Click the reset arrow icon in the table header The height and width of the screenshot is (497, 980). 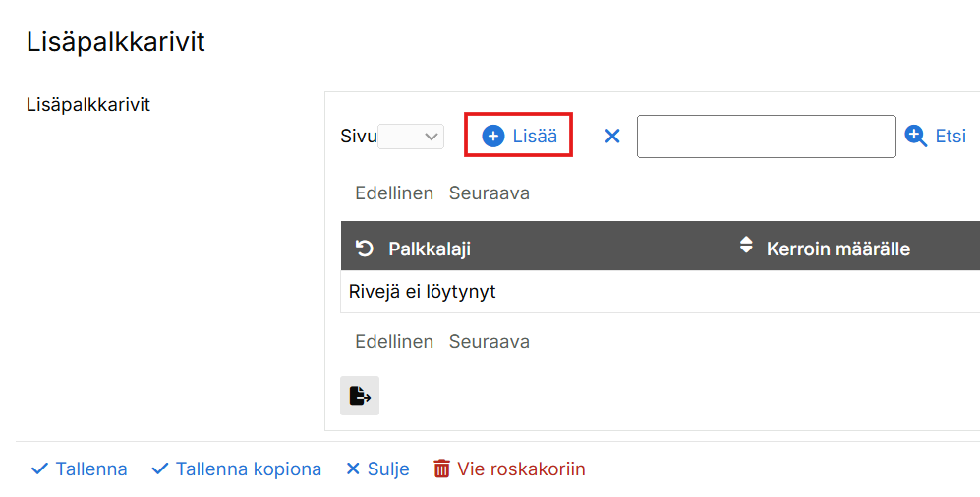tap(365, 248)
